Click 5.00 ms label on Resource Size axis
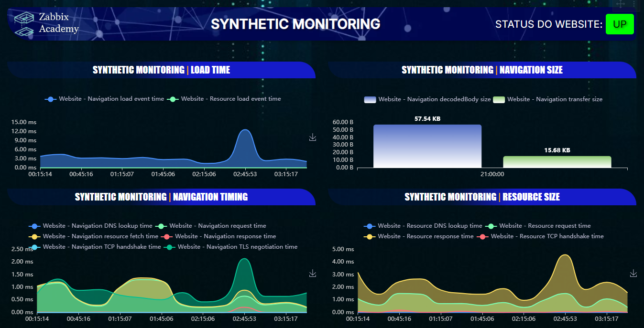This screenshot has height=328, width=644. tap(343, 249)
